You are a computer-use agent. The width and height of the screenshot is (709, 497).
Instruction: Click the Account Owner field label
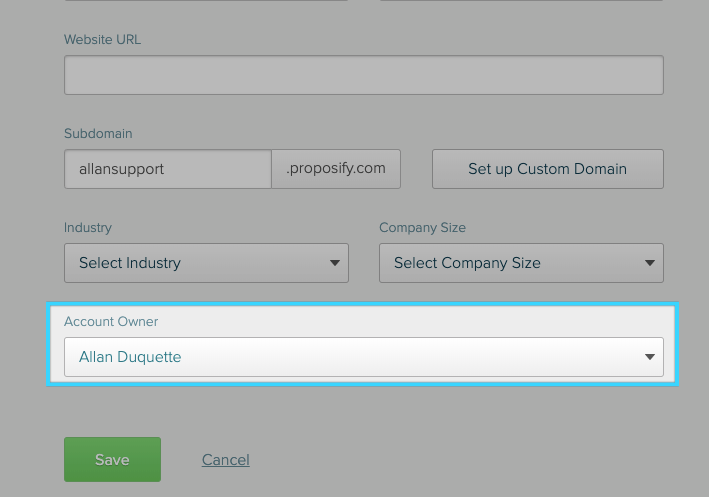tap(111, 321)
